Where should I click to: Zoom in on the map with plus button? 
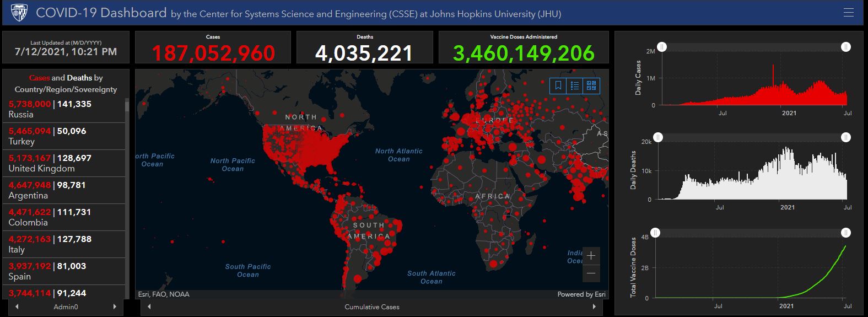click(x=591, y=256)
